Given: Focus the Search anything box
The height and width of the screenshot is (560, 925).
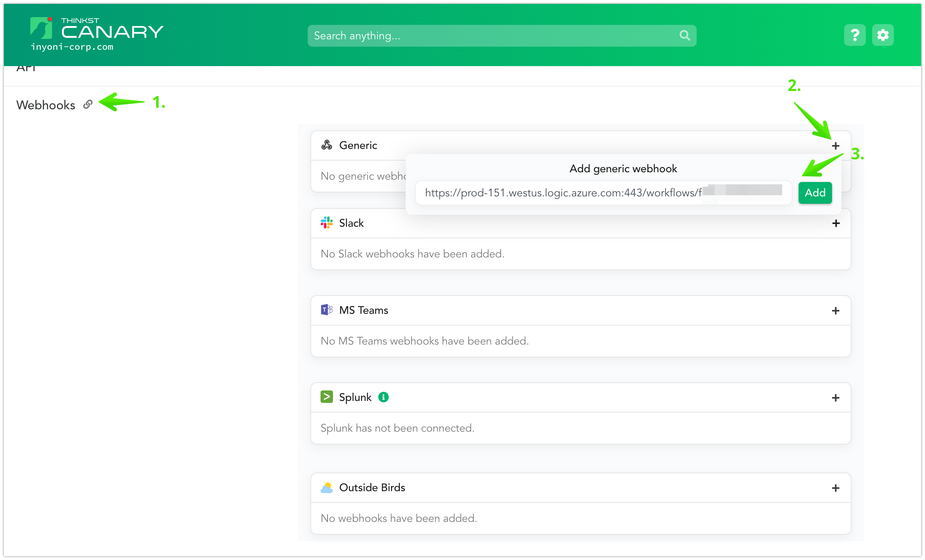Looking at the screenshot, I should coord(502,36).
